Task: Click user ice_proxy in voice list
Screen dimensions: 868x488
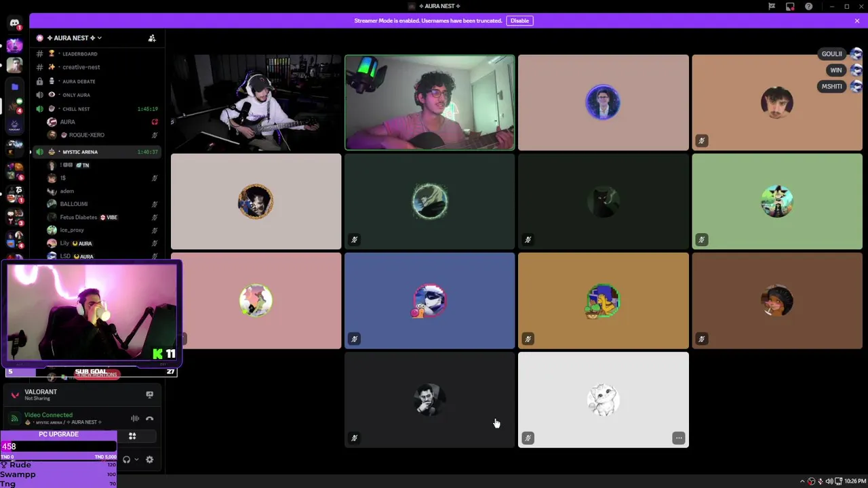Action: pyautogui.click(x=103, y=230)
